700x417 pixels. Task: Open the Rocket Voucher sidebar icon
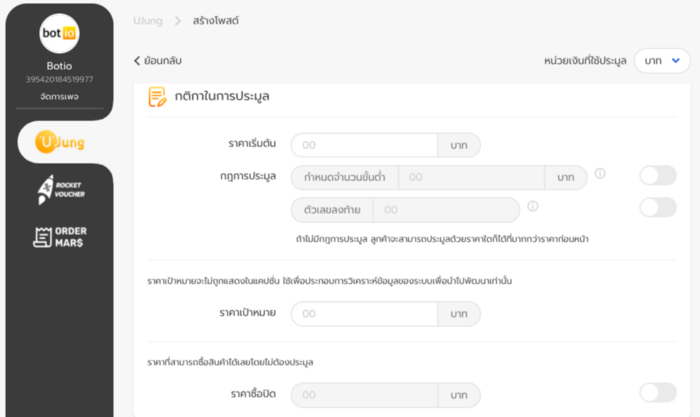pyautogui.click(x=61, y=190)
